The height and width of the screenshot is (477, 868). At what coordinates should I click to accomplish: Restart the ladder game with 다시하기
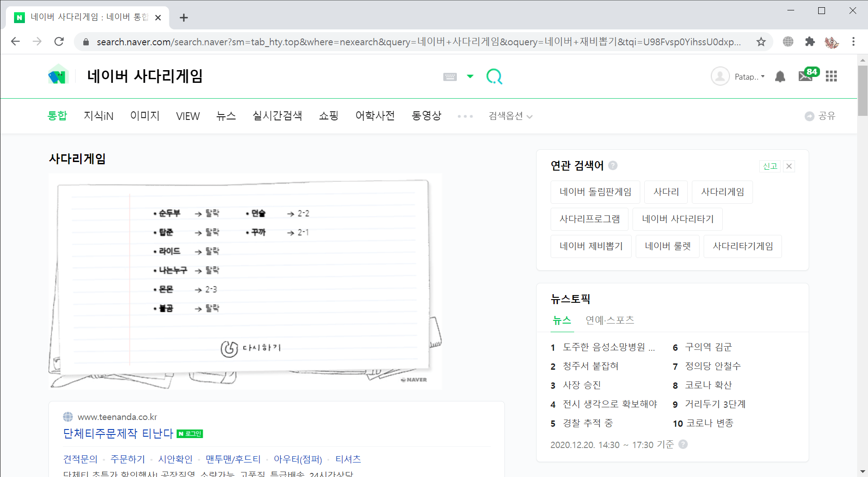251,348
